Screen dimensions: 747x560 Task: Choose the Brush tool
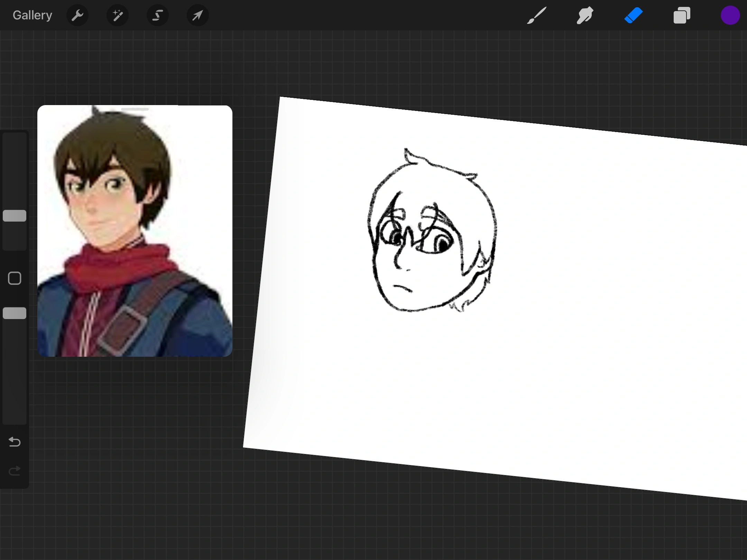click(536, 15)
